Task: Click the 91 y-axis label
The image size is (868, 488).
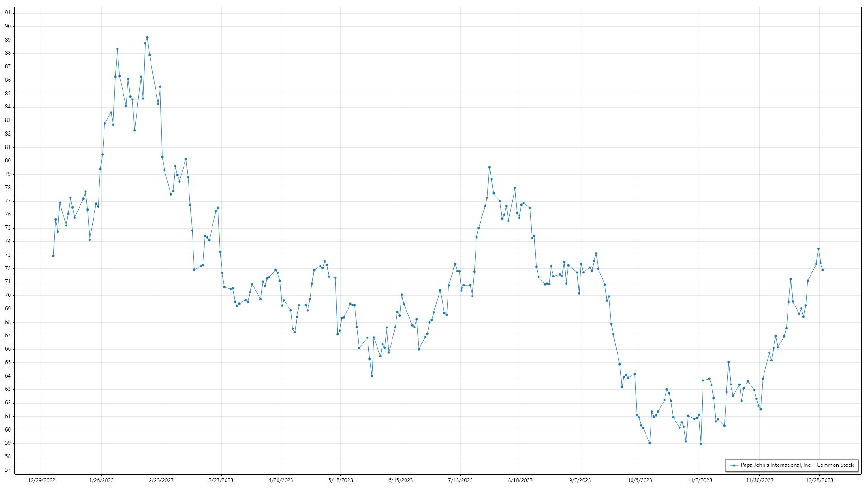Action: (8, 13)
